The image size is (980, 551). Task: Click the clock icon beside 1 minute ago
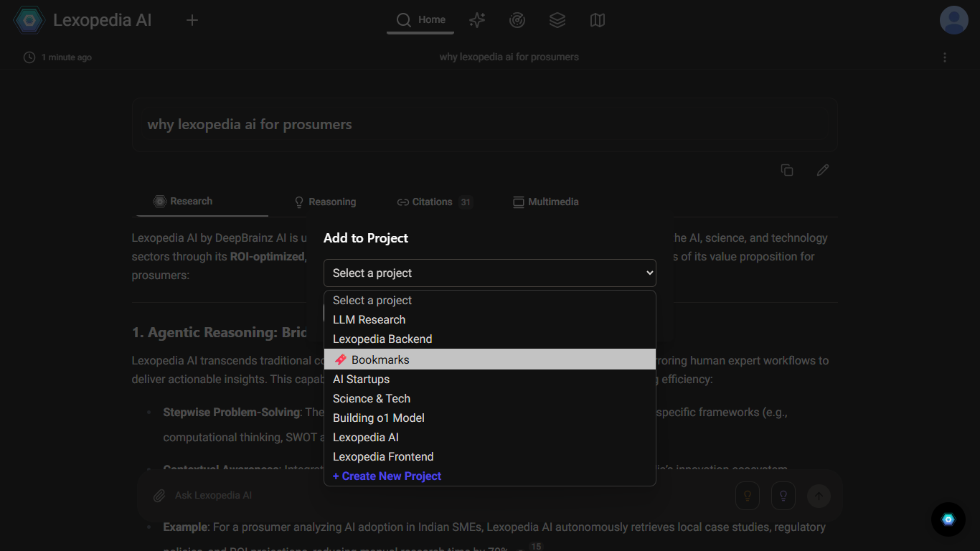click(x=29, y=57)
